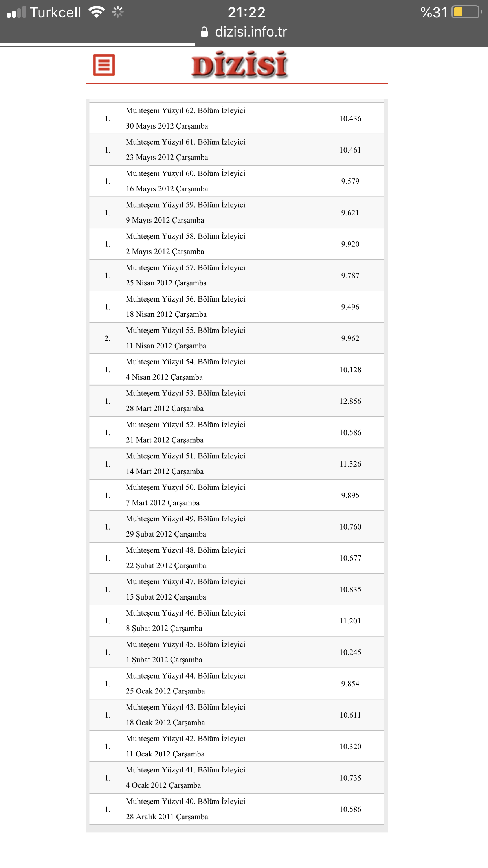Open Muhteşem Yüzyıl 47. Bölüm İzleyici
This screenshot has width=488, height=868.
pyautogui.click(x=185, y=582)
